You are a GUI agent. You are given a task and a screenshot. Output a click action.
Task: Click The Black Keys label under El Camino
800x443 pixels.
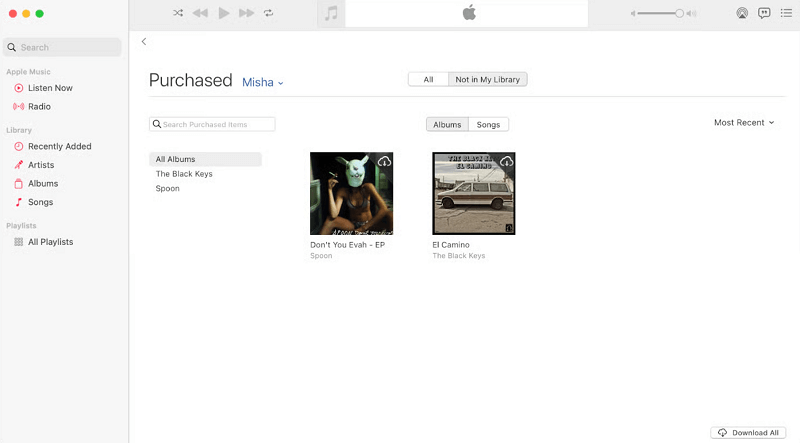pos(459,256)
